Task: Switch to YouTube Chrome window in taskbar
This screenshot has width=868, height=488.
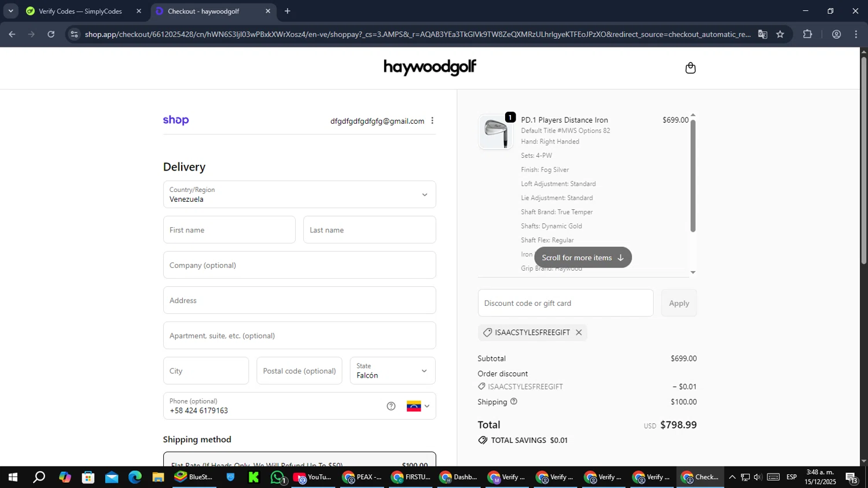Action: pyautogui.click(x=313, y=477)
